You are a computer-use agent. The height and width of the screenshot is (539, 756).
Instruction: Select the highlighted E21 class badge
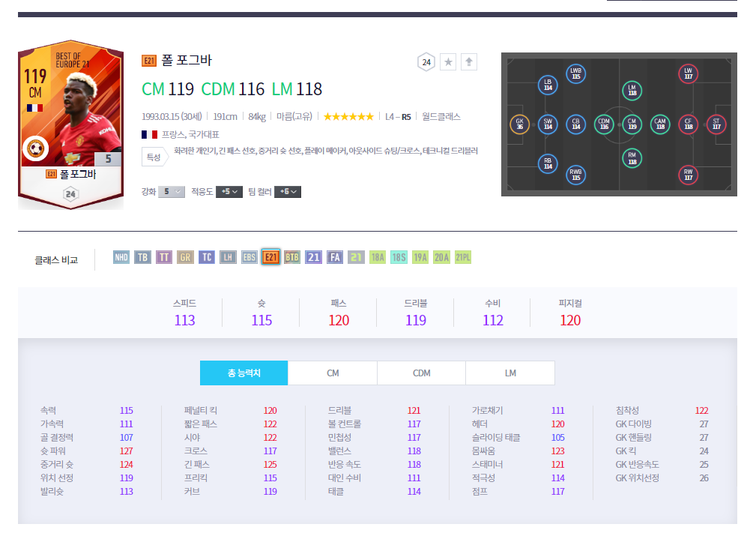coord(270,257)
